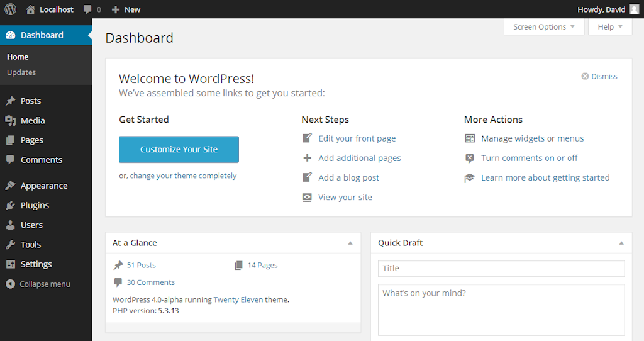
Task: Click Turn comments on or off link
Action: tap(530, 158)
